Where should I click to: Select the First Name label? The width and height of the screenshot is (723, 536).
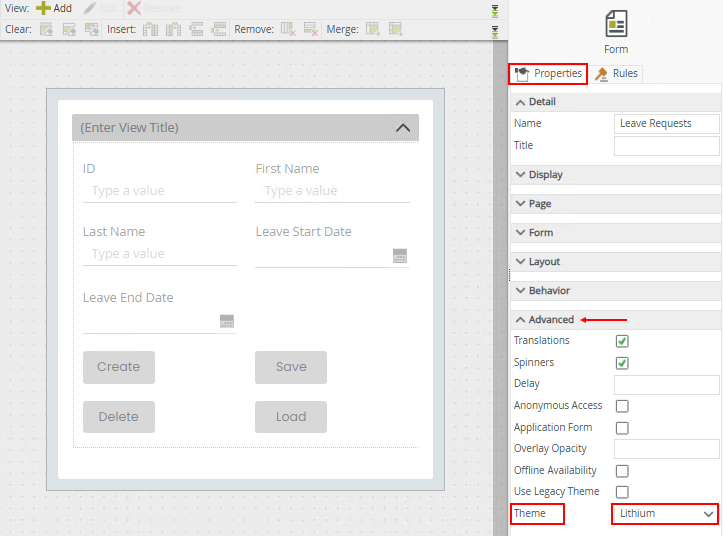click(x=287, y=169)
